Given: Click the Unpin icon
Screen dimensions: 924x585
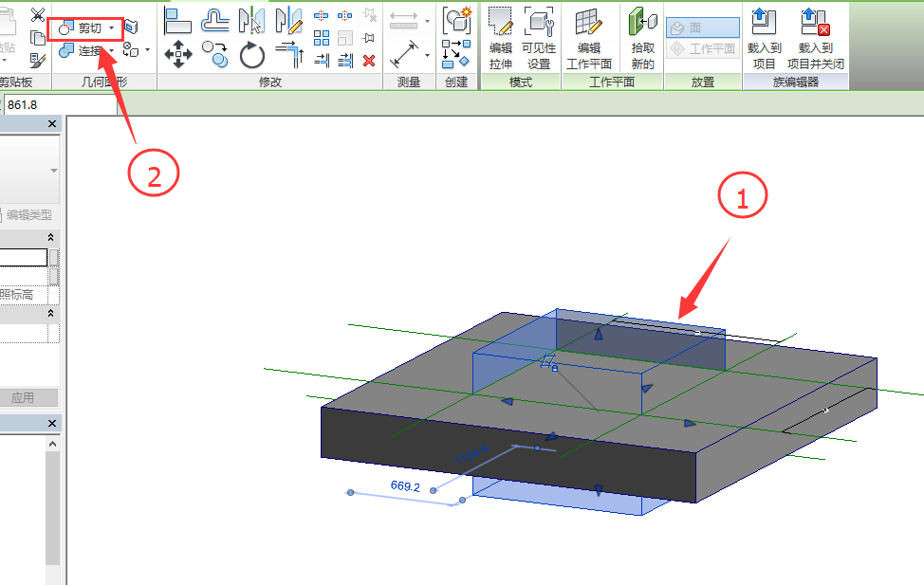Looking at the screenshot, I should coord(369,15).
